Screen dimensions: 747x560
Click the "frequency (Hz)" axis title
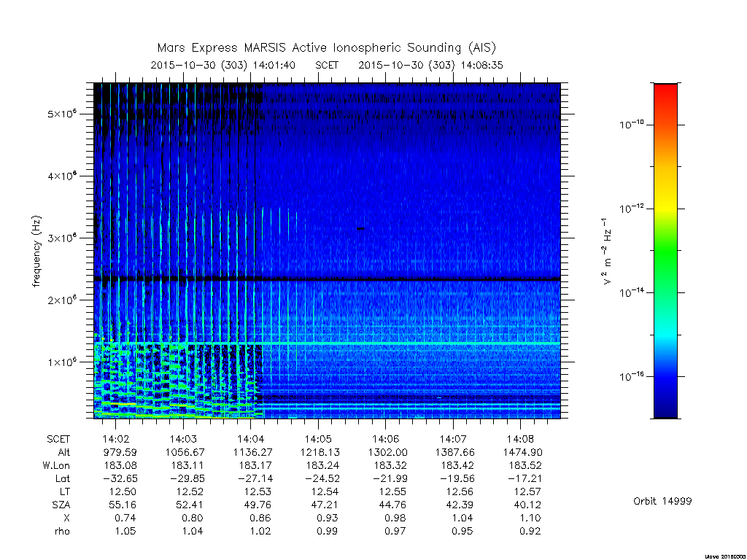pyautogui.click(x=36, y=252)
